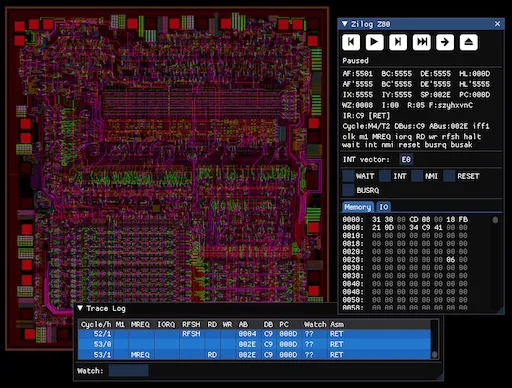Screen dimensions: 512x388
Task: Switch to the Memory tab
Action: pyautogui.click(x=358, y=207)
